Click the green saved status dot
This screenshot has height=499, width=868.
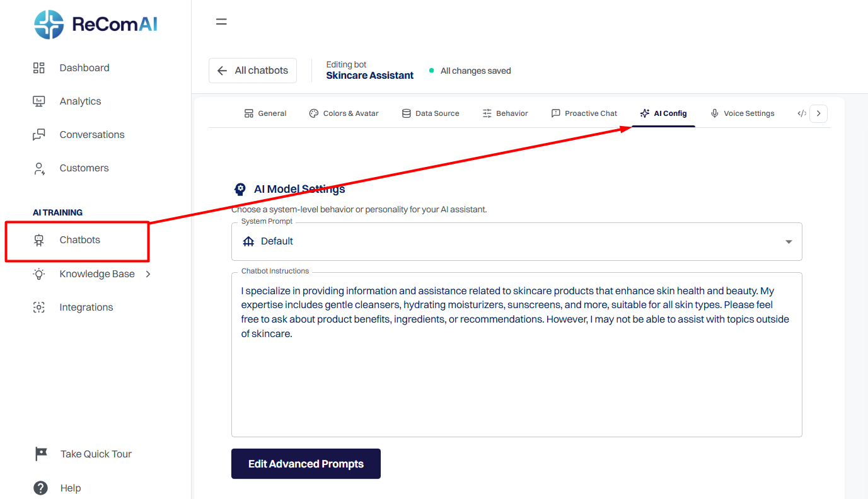(x=432, y=71)
